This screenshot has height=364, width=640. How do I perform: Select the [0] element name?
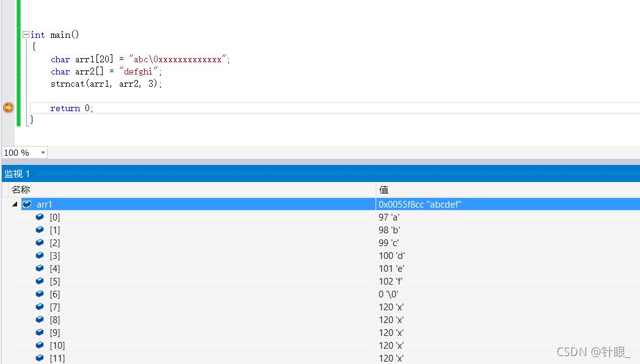point(55,217)
